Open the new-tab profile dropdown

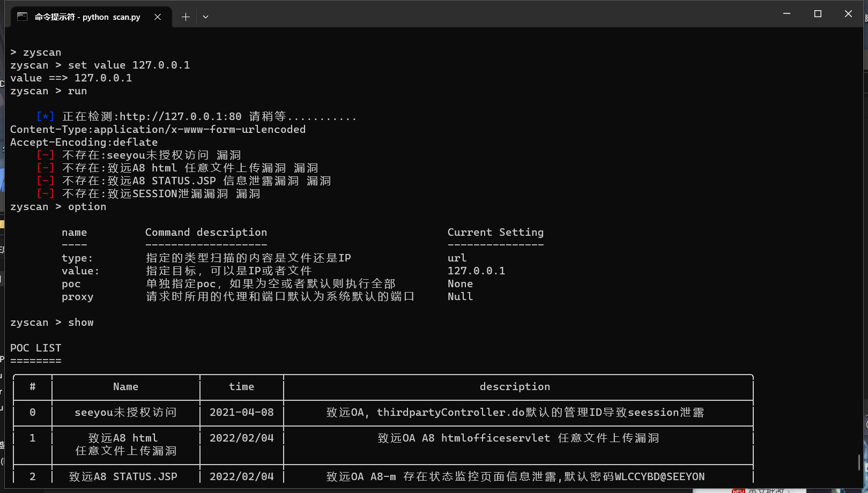tap(205, 17)
